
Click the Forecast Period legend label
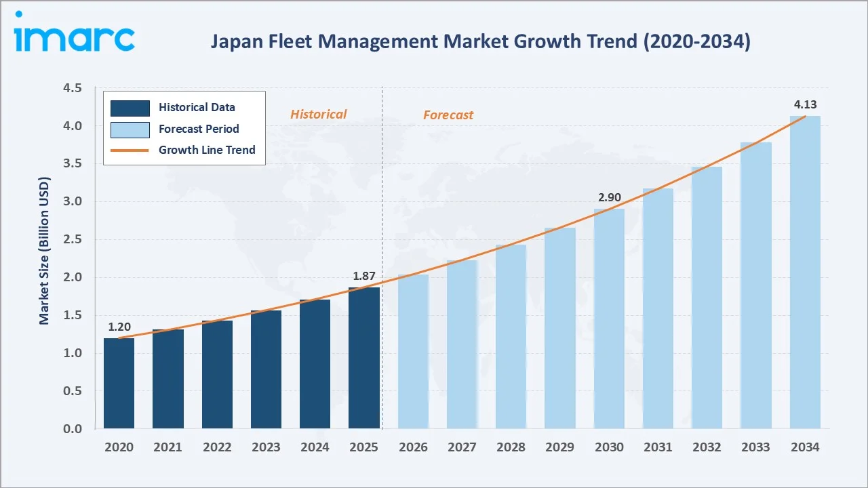[x=199, y=129]
